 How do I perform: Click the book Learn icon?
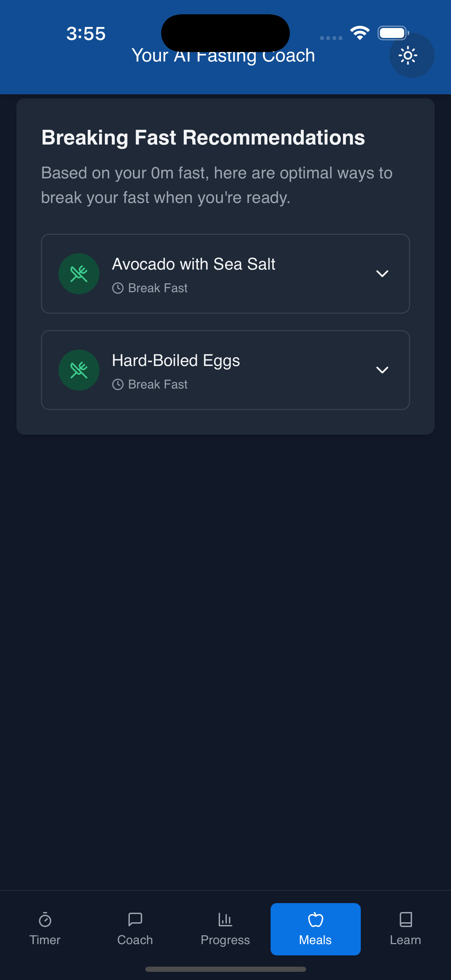pyautogui.click(x=405, y=920)
